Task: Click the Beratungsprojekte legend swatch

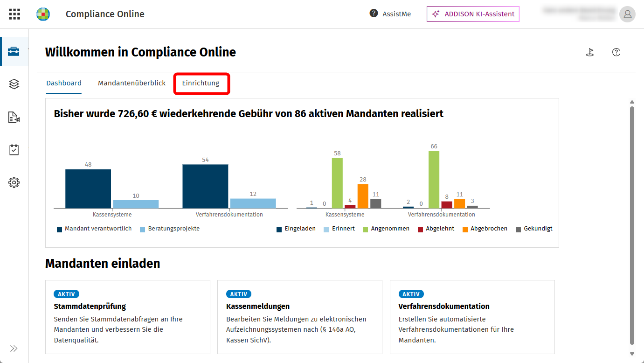Action: point(143,230)
